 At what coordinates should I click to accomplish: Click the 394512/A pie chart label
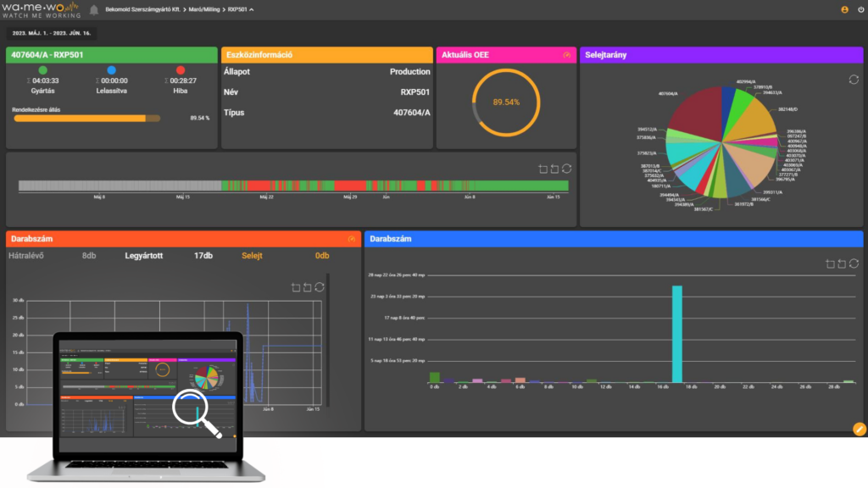[647, 130]
